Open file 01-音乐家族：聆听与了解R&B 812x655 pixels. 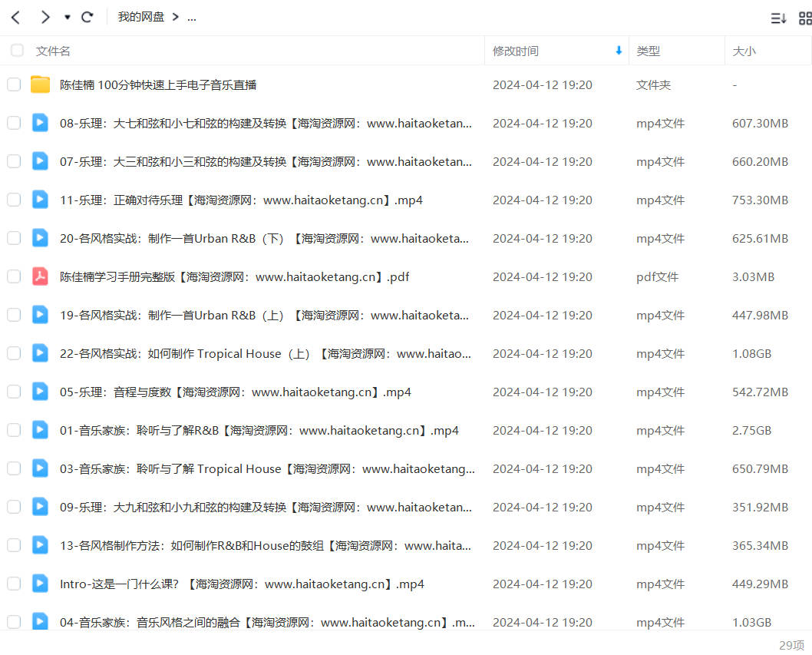pyautogui.click(x=259, y=430)
